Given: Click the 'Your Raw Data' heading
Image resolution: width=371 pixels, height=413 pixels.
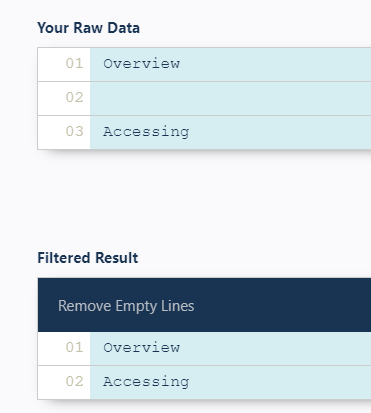Looking at the screenshot, I should coord(88,28).
